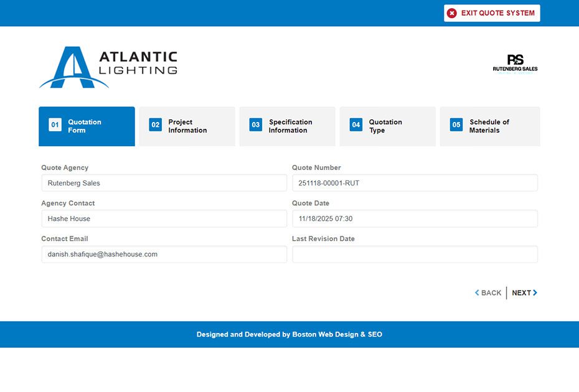The height and width of the screenshot is (392, 579).
Task: Click the Atlantic Lighting logo
Action: pos(108,67)
